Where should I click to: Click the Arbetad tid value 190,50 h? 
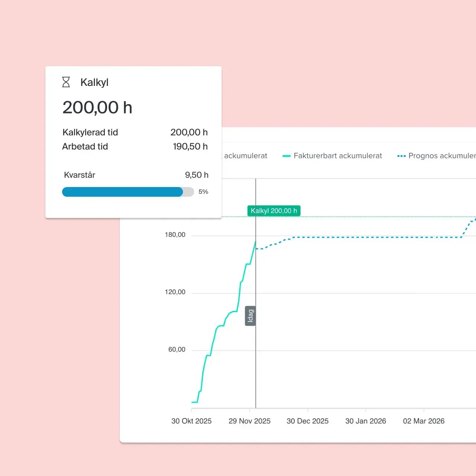pyautogui.click(x=190, y=147)
